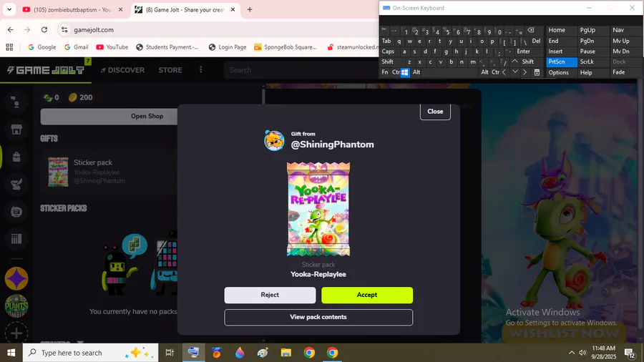Click the Windows key on On-Screen Keyboard
This screenshot has width=644, height=362.
tap(404, 72)
